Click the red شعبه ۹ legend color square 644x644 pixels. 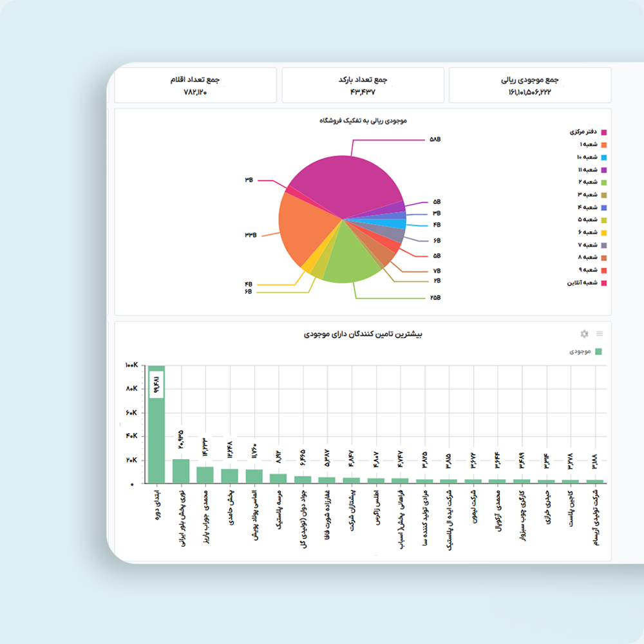click(x=604, y=270)
